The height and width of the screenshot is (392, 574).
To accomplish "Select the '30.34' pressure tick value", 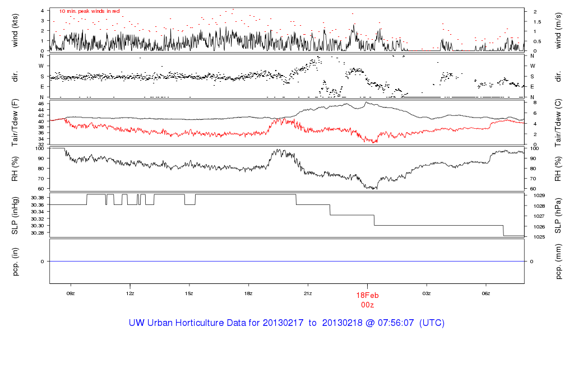I will click(38, 212).
